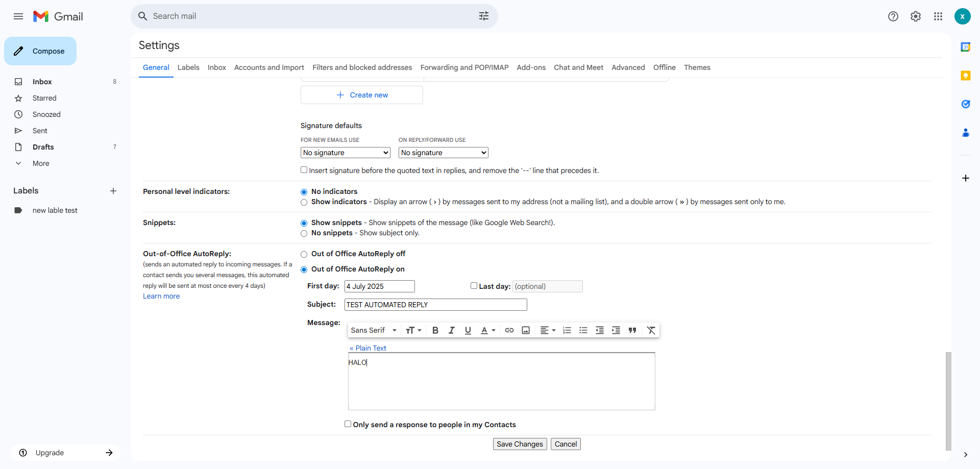Open the Settings gear icon
Screen dimensions: 980x469
[x=916, y=16]
